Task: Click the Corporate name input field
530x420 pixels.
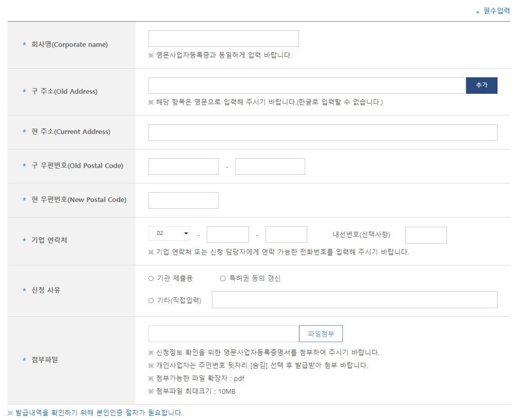Action: click(x=223, y=38)
